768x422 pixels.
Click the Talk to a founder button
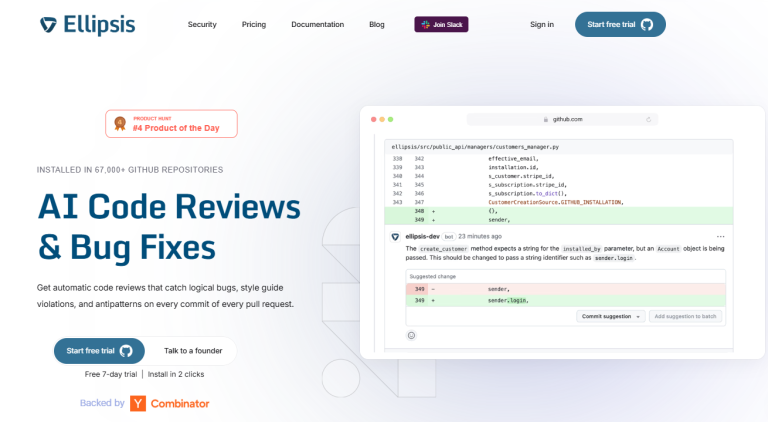point(194,351)
